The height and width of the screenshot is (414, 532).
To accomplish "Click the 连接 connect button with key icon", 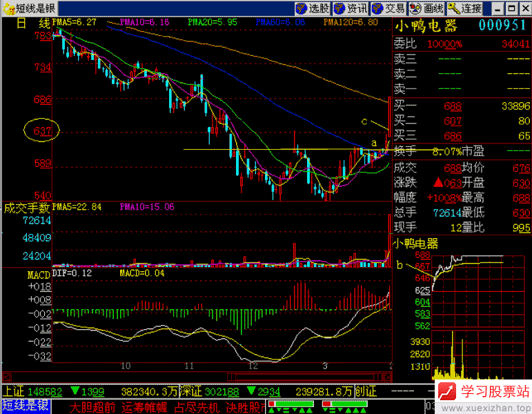I will pyautogui.click(x=465, y=8).
